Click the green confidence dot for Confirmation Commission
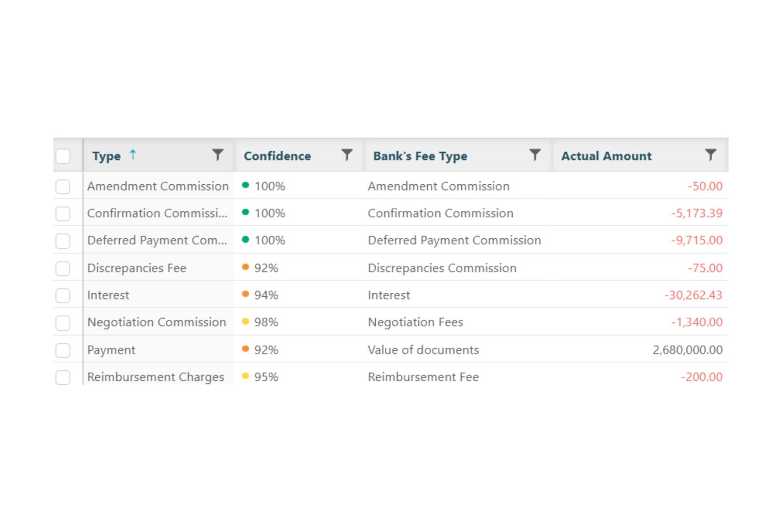Image resolution: width=782 pixels, height=532 pixels. (x=246, y=213)
